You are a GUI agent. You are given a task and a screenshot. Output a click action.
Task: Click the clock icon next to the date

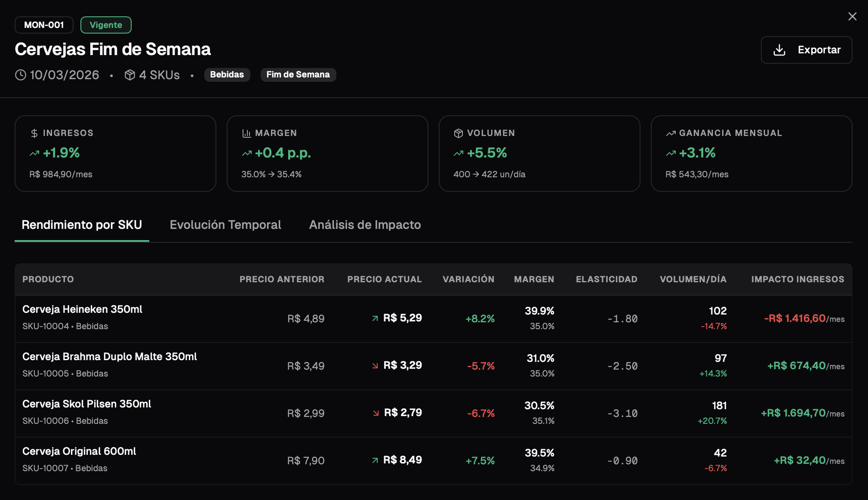tap(20, 74)
